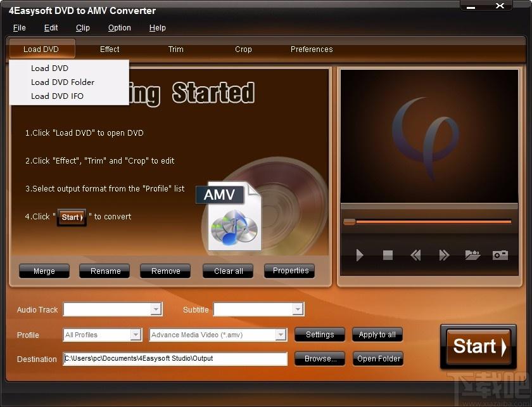Click the small Start image in step 4
532x407 pixels.
[72, 217]
